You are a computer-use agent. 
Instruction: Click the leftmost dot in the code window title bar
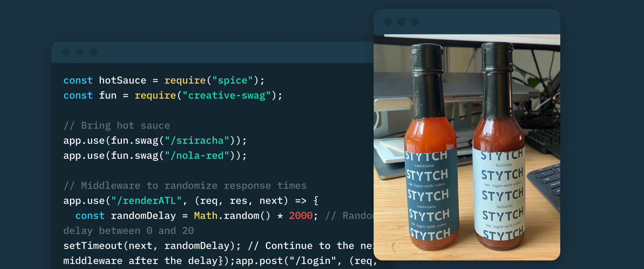pyautogui.click(x=66, y=52)
